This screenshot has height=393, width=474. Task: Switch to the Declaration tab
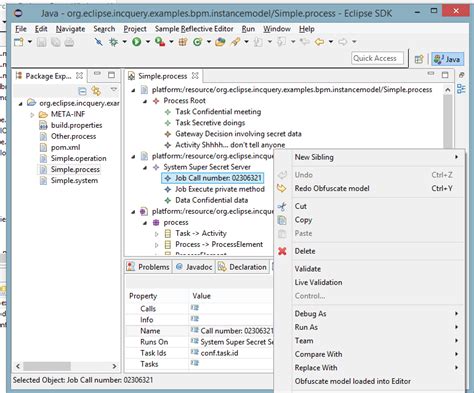click(242, 267)
